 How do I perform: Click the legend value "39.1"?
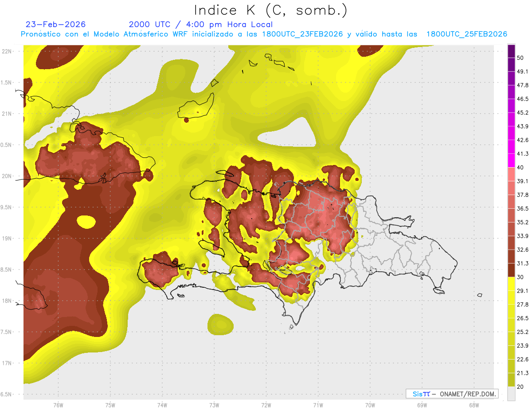coord(523,181)
